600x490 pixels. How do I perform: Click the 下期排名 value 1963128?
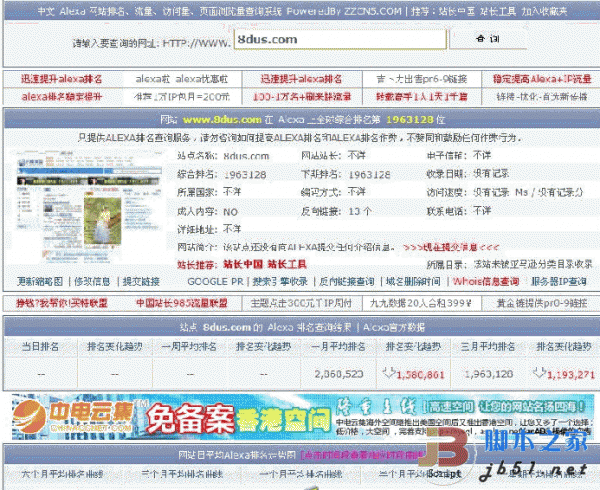pos(369,175)
